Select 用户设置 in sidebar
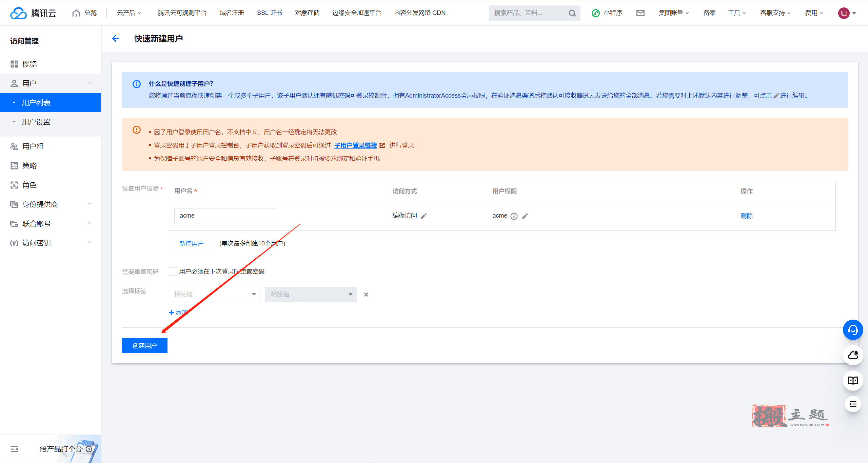Image resolution: width=868 pixels, height=463 pixels. [51, 122]
